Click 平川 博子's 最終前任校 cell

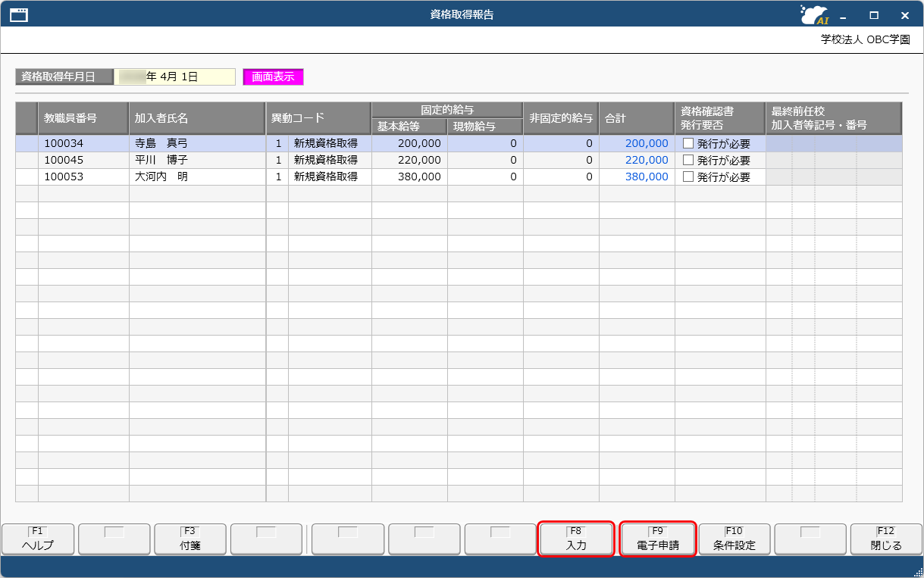coord(832,160)
